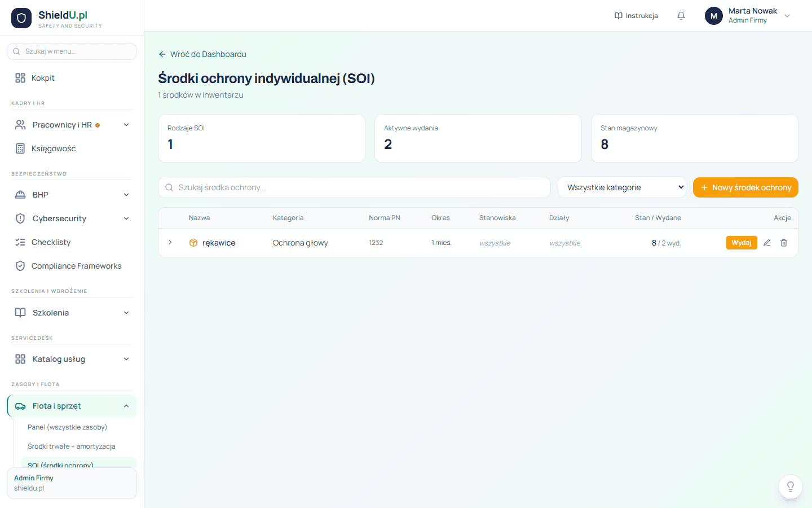Viewport: 812px width, 508px height.
Task: Expand the BHP submenu chevron
Action: click(126, 195)
